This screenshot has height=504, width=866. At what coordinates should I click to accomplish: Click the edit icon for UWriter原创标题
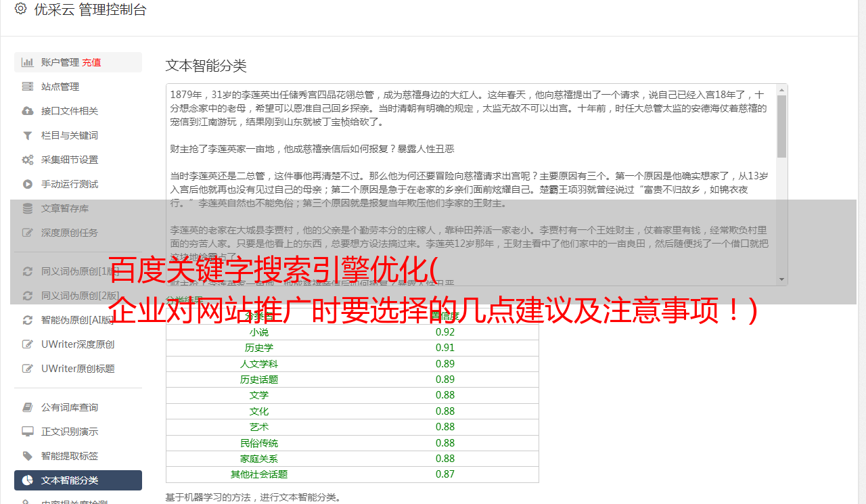point(28,369)
